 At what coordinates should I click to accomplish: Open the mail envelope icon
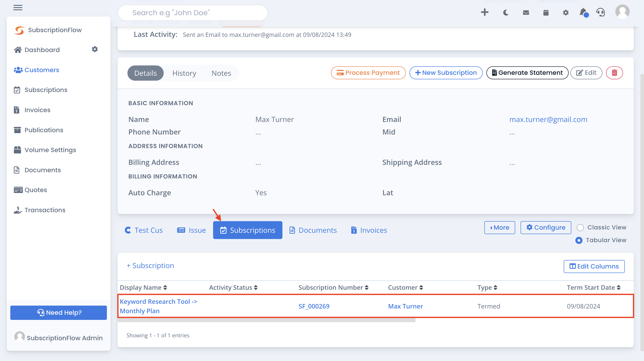coord(526,13)
